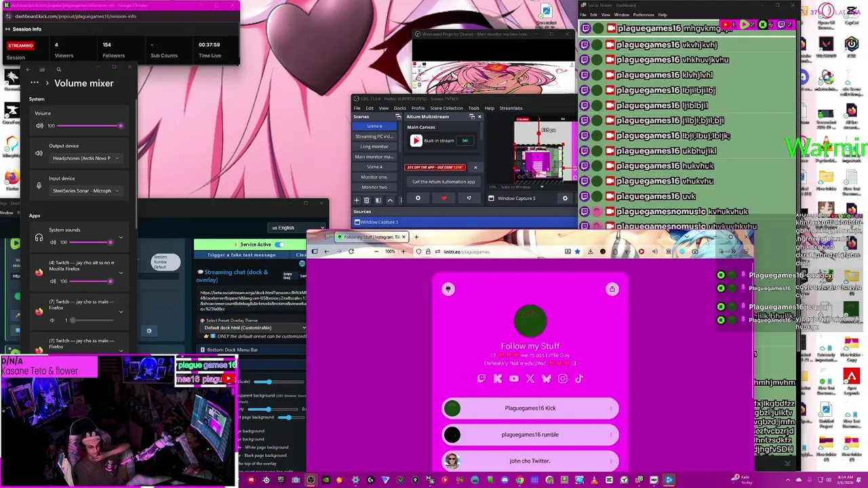
Task: Open Kick social icon on linktree page
Action: pyautogui.click(x=498, y=379)
